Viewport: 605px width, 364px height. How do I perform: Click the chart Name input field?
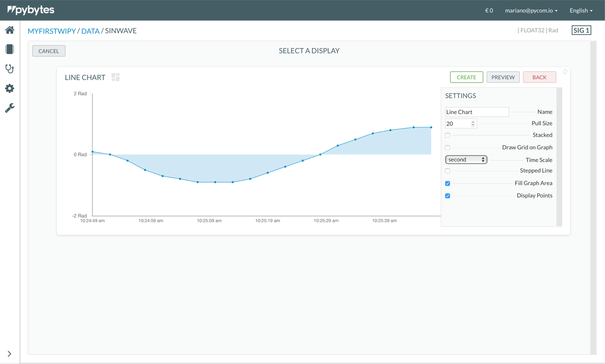point(477,112)
